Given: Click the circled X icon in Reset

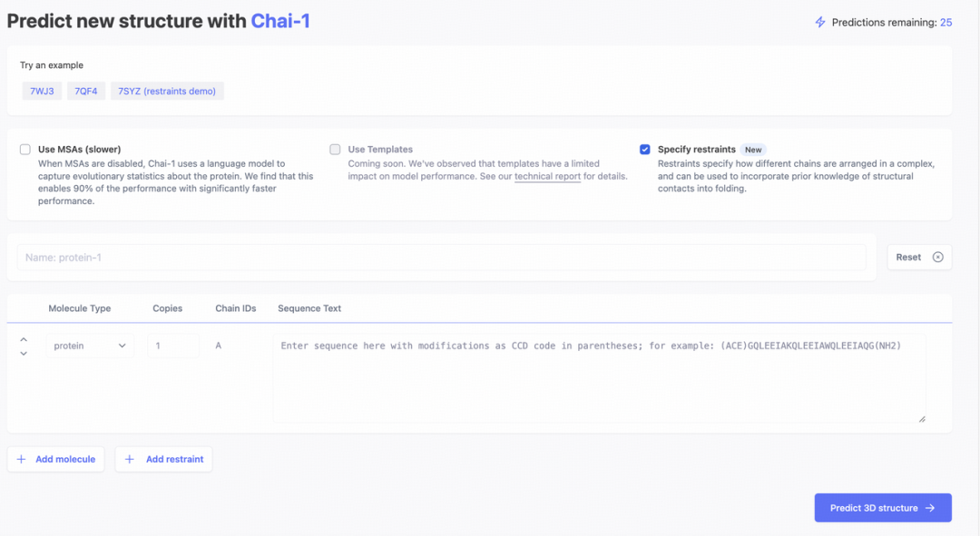Looking at the screenshot, I should [x=937, y=258].
